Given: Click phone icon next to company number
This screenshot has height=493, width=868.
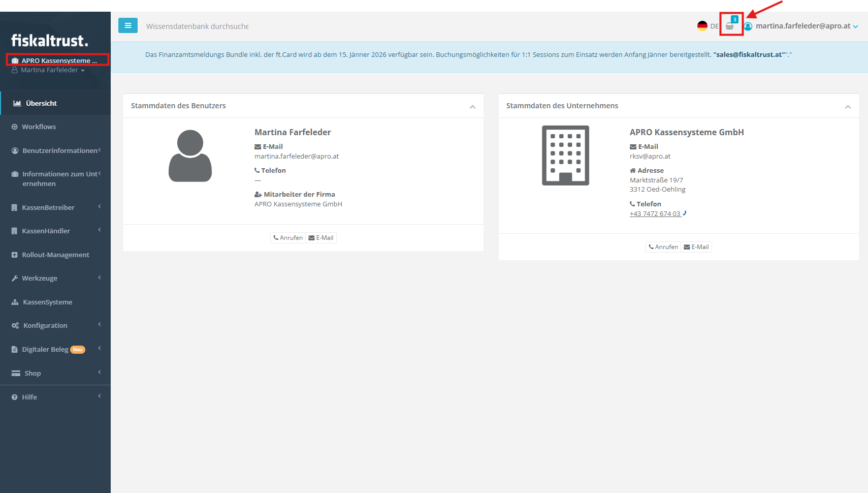Looking at the screenshot, I should (685, 213).
